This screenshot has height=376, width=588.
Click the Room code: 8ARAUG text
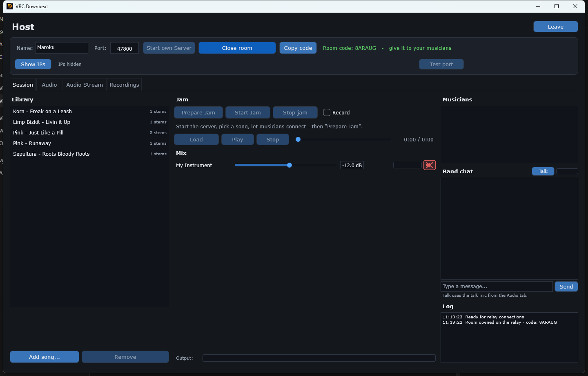tap(350, 48)
